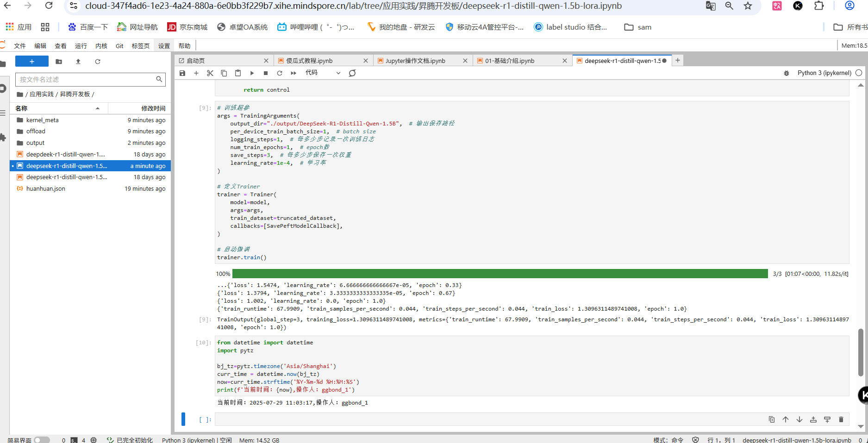Click the notebook vertical scrollbar
This screenshot has width=868, height=443.
(861, 352)
